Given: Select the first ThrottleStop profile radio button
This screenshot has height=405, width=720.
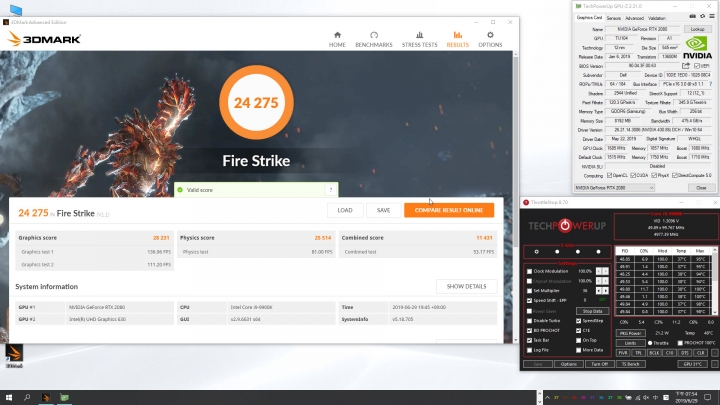Looking at the screenshot, I should pos(536,252).
